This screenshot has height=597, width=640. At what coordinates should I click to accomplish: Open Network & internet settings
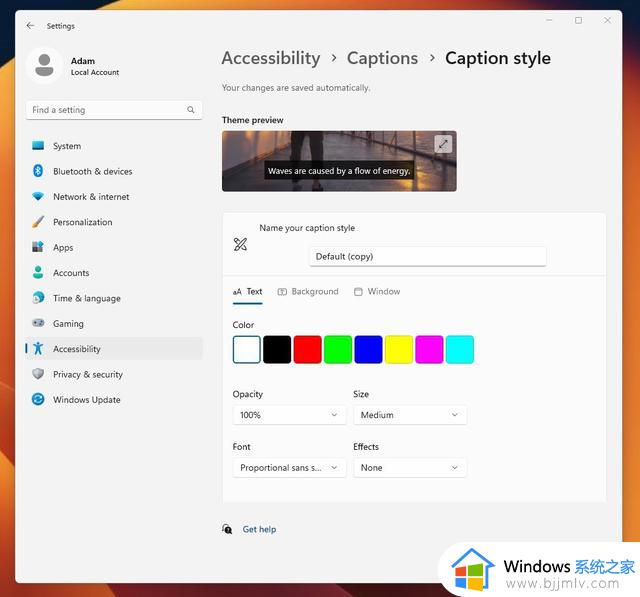pyautogui.click(x=114, y=196)
